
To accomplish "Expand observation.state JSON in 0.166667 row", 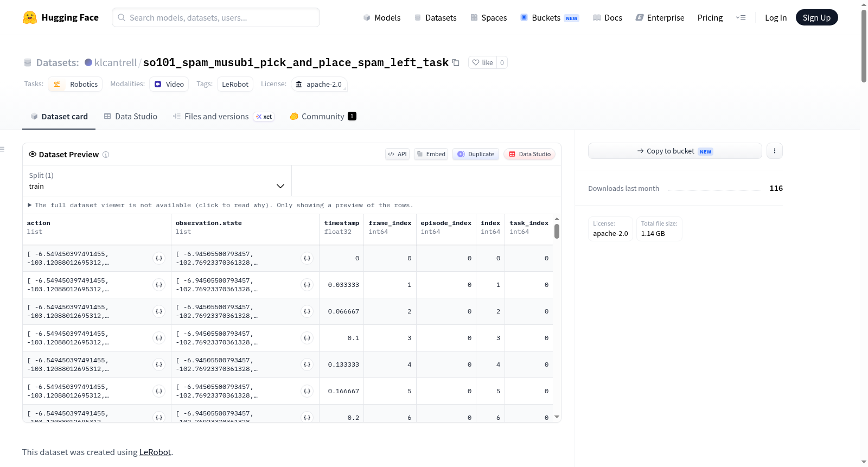I will (x=307, y=391).
